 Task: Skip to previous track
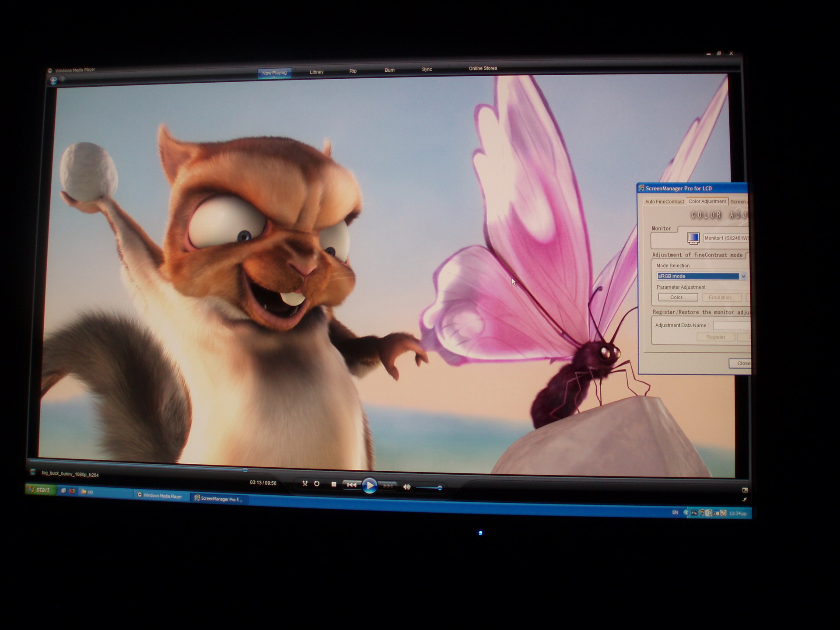pos(352,485)
